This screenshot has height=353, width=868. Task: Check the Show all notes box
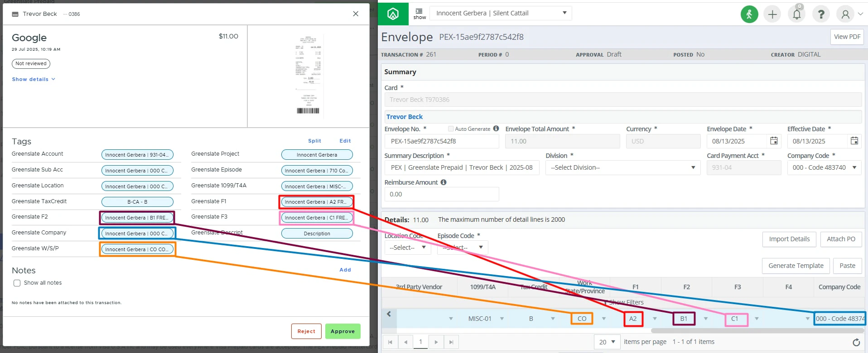[x=17, y=283]
